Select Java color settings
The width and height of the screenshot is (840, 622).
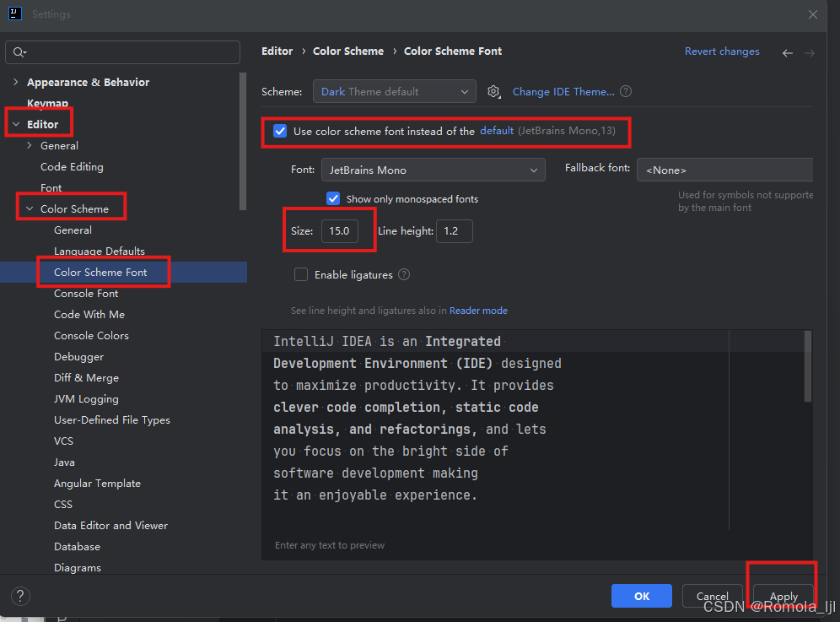64,462
